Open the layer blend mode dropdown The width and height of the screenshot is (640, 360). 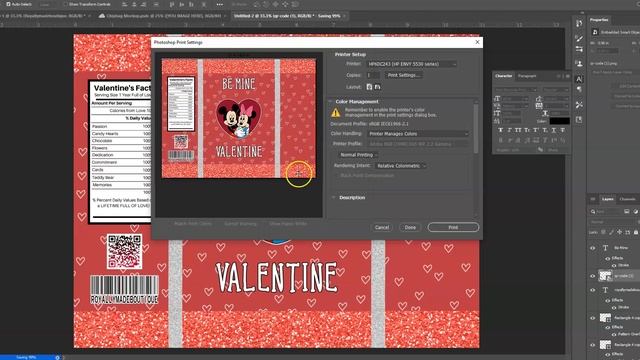[x=613, y=222]
